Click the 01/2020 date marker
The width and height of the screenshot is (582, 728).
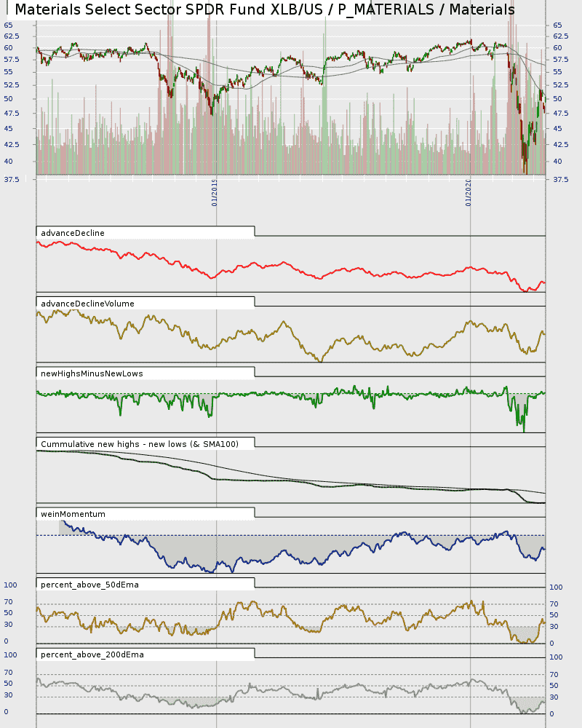coord(469,193)
